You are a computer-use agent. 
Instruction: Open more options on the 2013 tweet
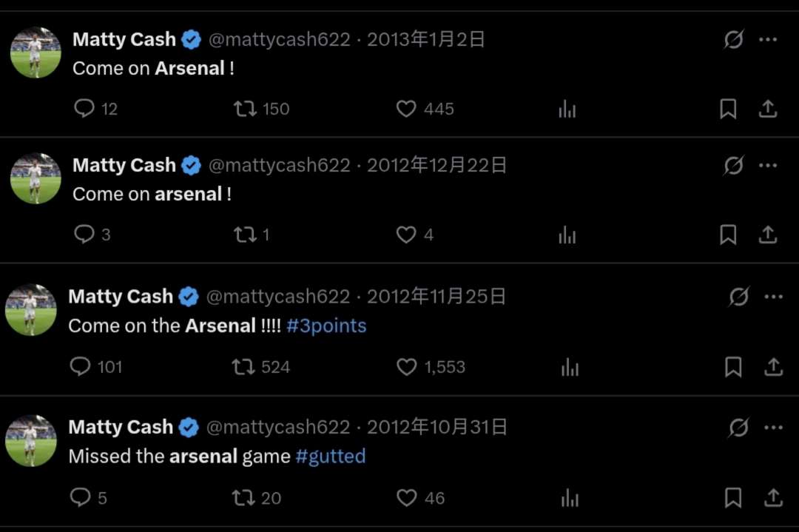point(768,39)
